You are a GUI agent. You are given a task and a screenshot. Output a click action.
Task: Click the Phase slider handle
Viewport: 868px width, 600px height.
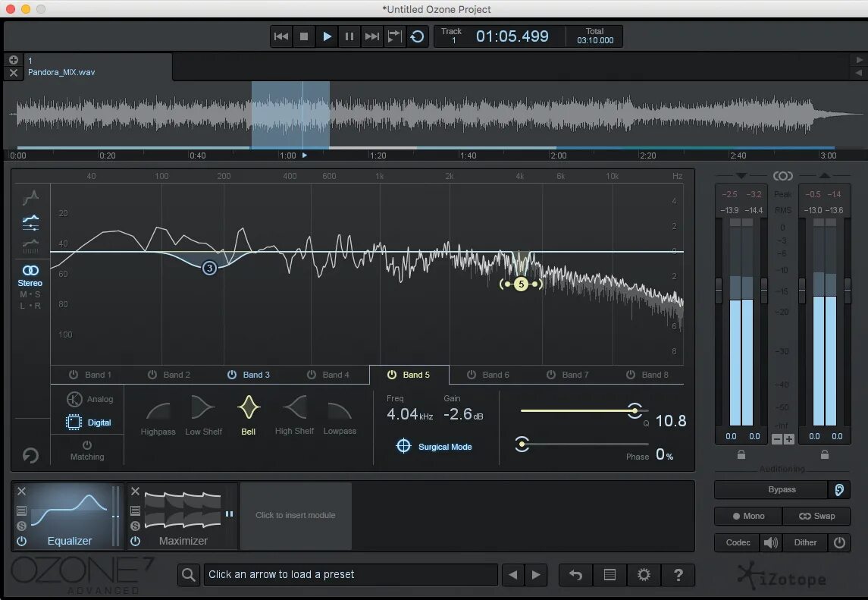(x=522, y=444)
